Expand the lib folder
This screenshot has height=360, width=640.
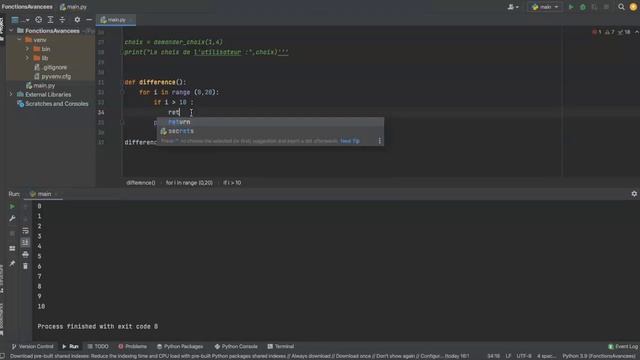click(27, 58)
